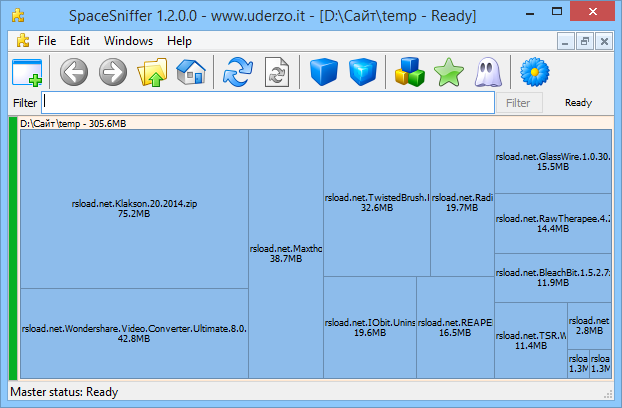Select the 2.8MB rsload.net block
The width and height of the screenshot is (622, 408).
[x=589, y=326]
